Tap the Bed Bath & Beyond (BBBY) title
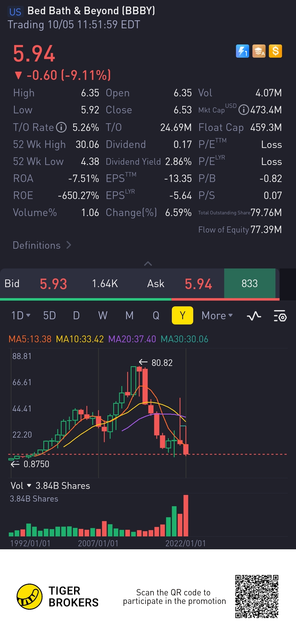 pos(91,11)
